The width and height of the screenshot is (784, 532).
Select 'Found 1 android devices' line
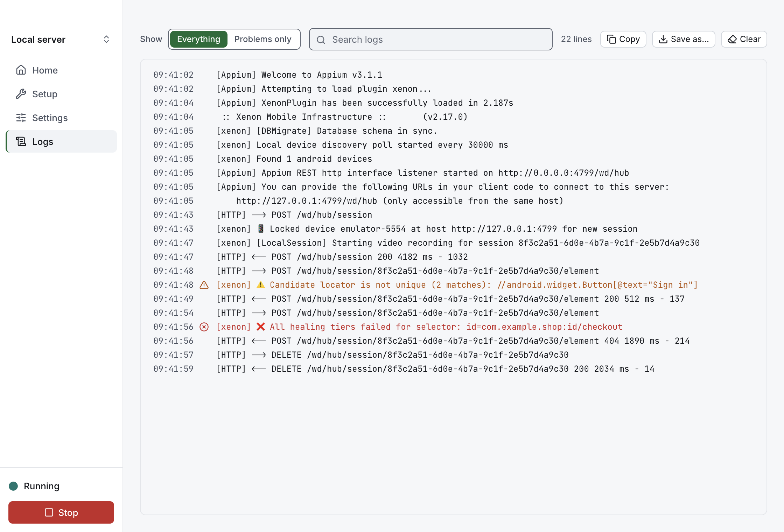click(453, 159)
